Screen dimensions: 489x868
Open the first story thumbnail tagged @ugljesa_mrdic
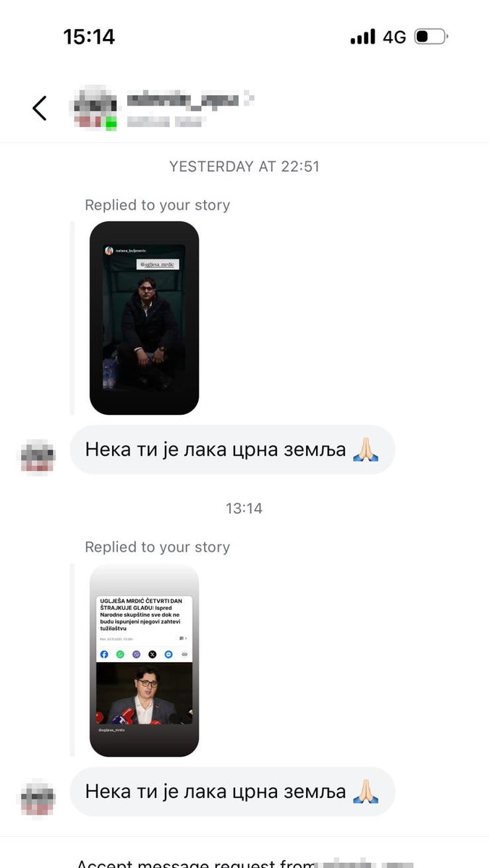144,318
